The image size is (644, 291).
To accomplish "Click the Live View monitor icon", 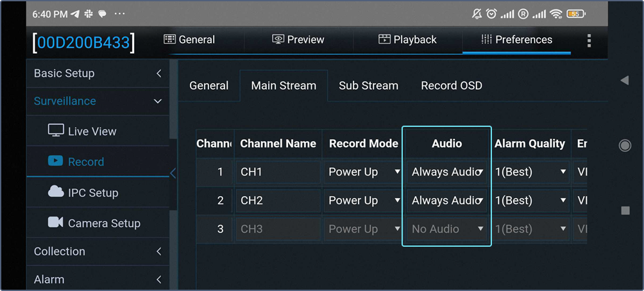I will [56, 131].
